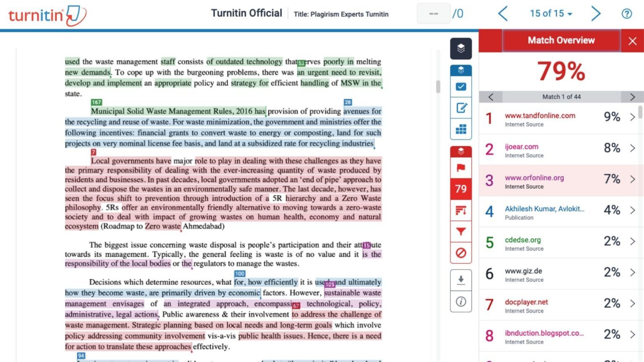The height and width of the screenshot is (362, 644).
Task: Open the All Sources sort icon
Action: point(461,210)
